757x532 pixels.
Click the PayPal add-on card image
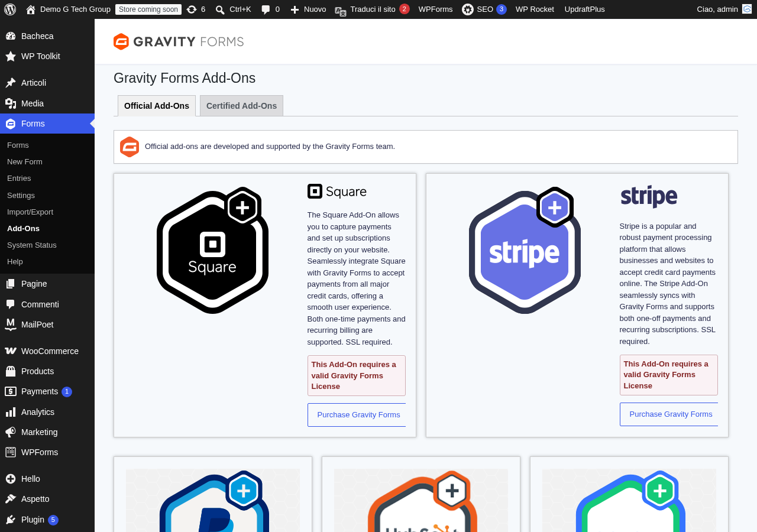213,501
